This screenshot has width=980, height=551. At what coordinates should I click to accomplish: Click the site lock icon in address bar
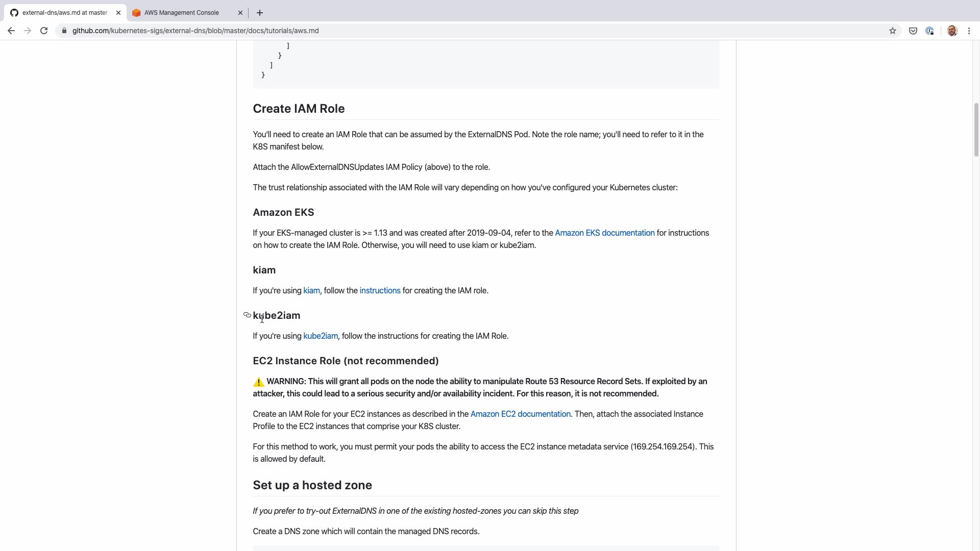64,31
